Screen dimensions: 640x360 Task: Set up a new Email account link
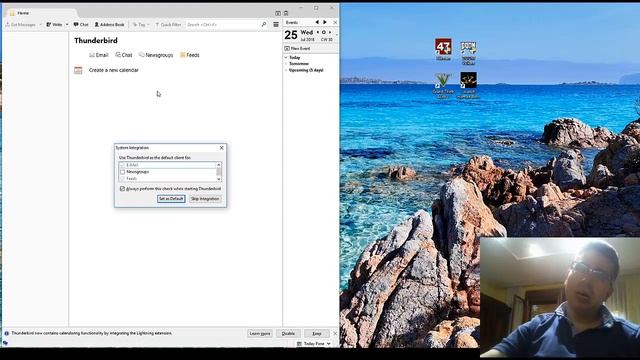pos(98,55)
